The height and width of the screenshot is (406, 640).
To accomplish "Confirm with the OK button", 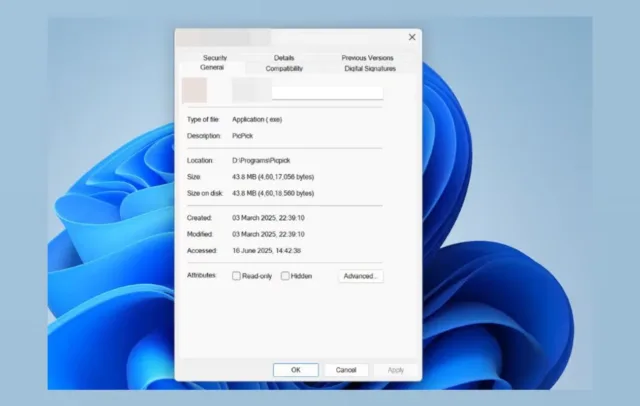I will point(296,370).
